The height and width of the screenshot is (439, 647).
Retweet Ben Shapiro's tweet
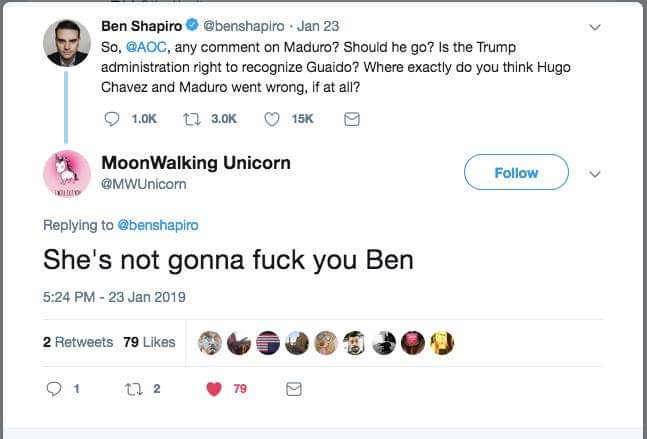[195, 119]
